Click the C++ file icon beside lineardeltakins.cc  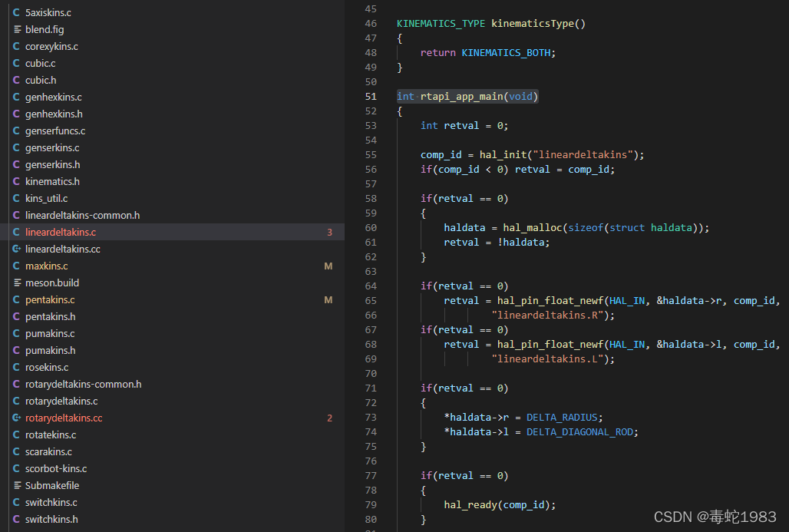click(17, 249)
